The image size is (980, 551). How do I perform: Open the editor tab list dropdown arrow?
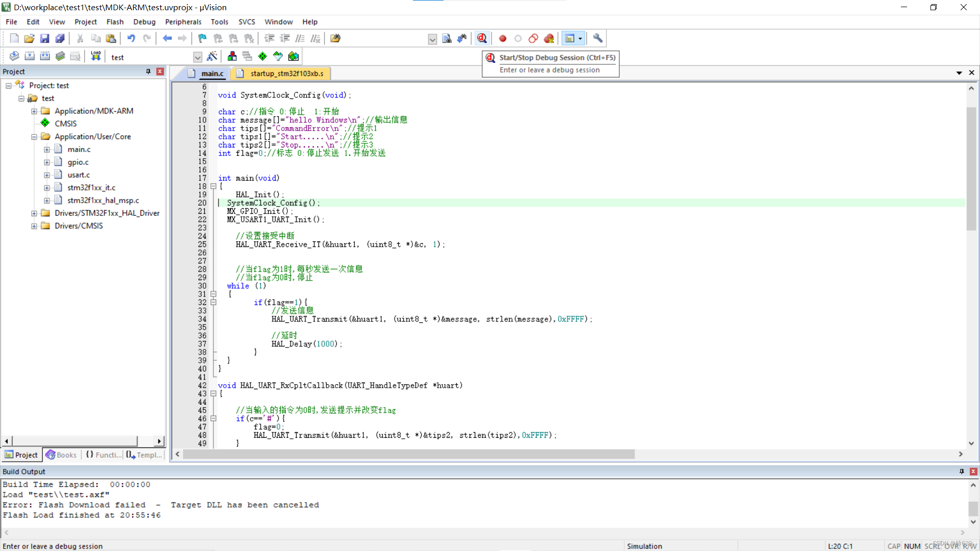[x=959, y=73]
